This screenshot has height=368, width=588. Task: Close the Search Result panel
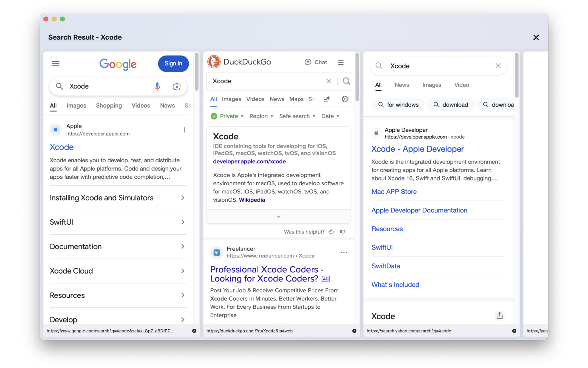[x=536, y=37]
